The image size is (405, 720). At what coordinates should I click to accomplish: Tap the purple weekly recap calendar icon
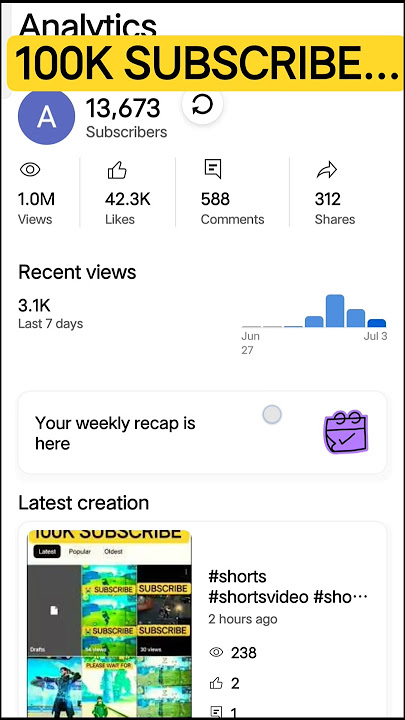coord(346,433)
